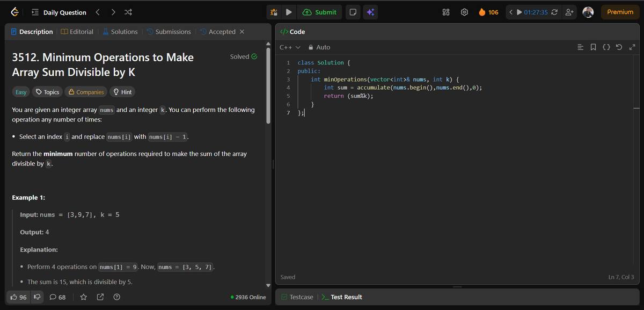Click the Solved status indicator
The width and height of the screenshot is (644, 310).
(x=244, y=56)
